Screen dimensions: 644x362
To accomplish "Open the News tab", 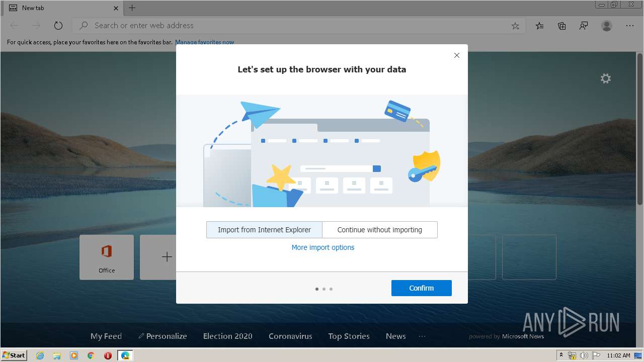I will (x=396, y=336).
